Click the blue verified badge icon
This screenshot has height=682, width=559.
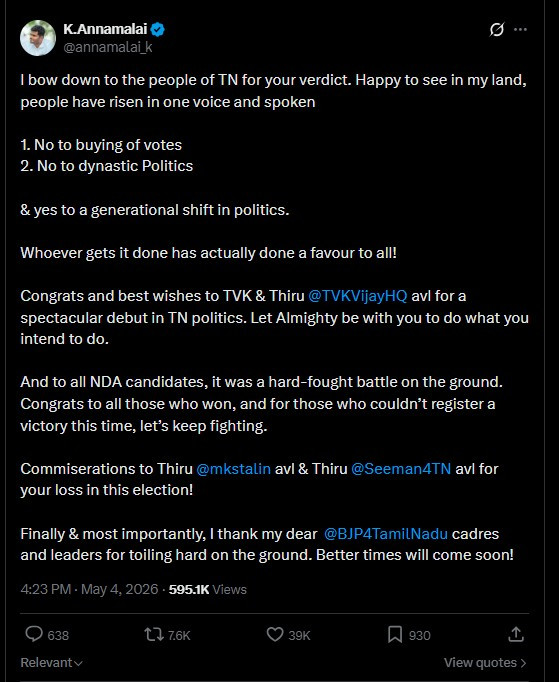coord(157,30)
